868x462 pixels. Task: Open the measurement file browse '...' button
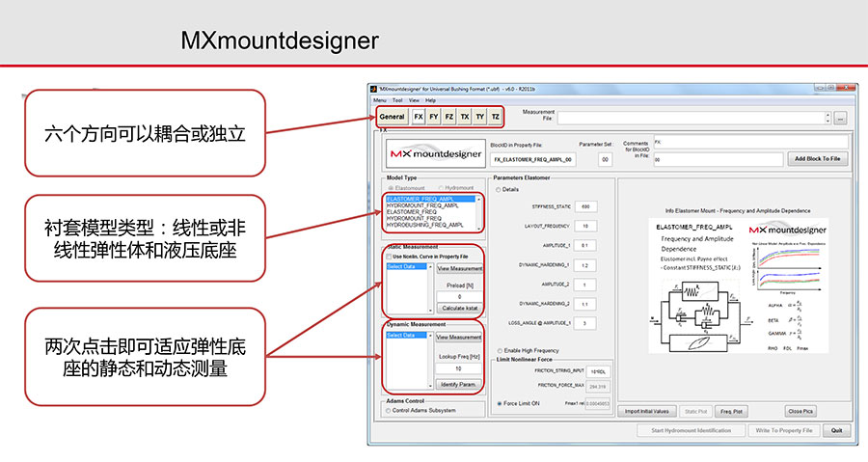(840, 118)
